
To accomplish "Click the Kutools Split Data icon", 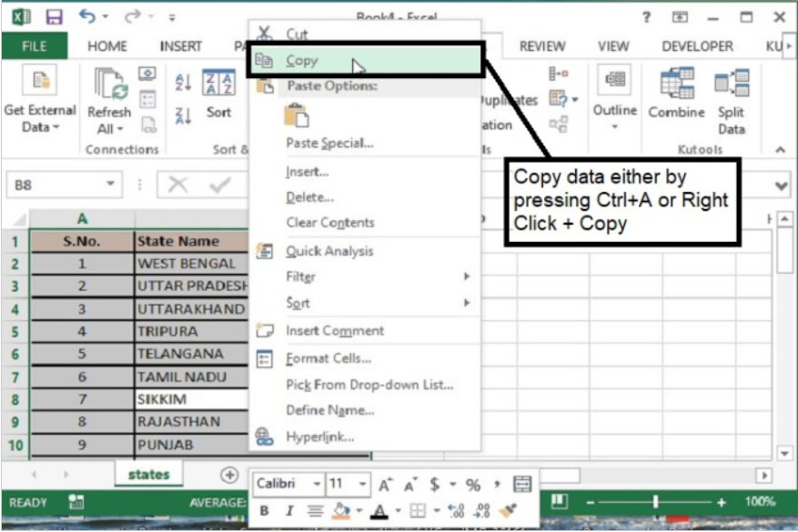I will (732, 84).
